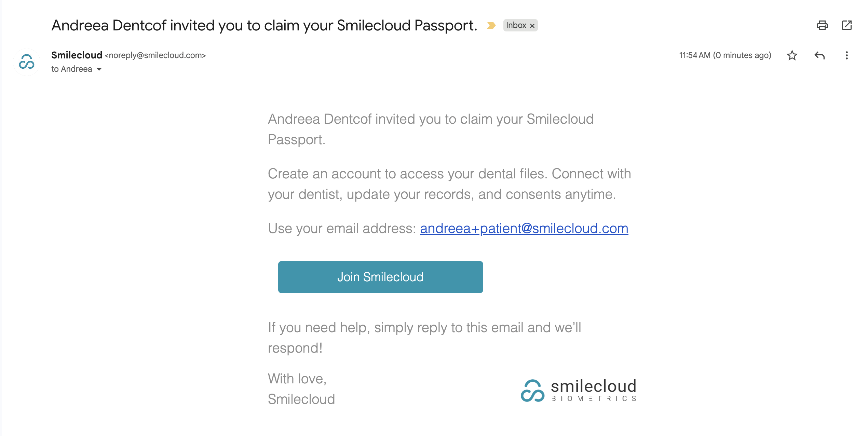The height and width of the screenshot is (436, 868).
Task: Click the "With love, Smilecloud" signature
Action: coord(301,389)
